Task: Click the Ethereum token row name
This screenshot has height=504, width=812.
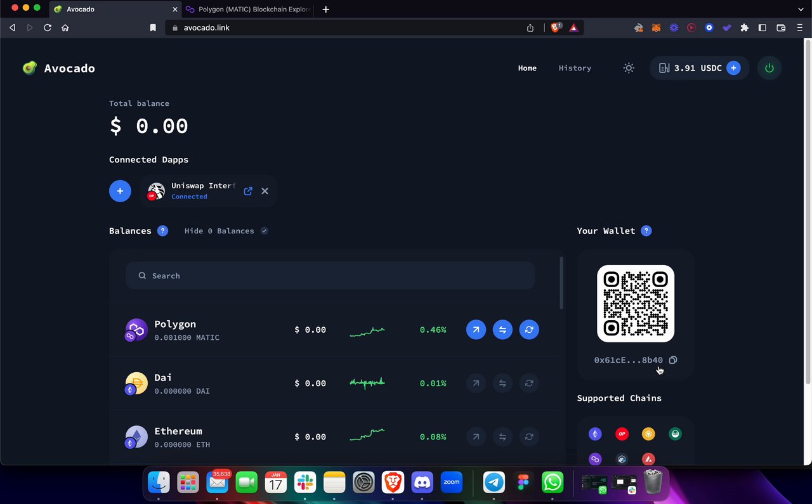Action: [x=178, y=431]
